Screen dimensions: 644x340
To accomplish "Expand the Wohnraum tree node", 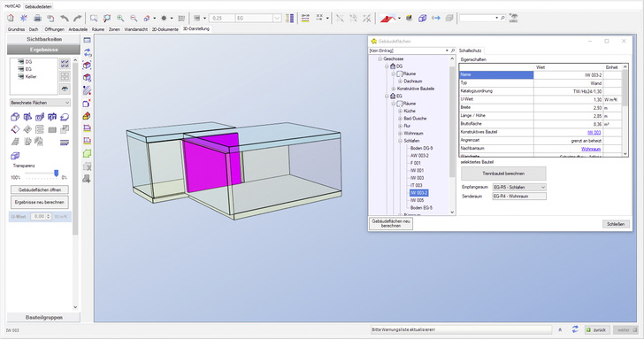I will coord(400,133).
